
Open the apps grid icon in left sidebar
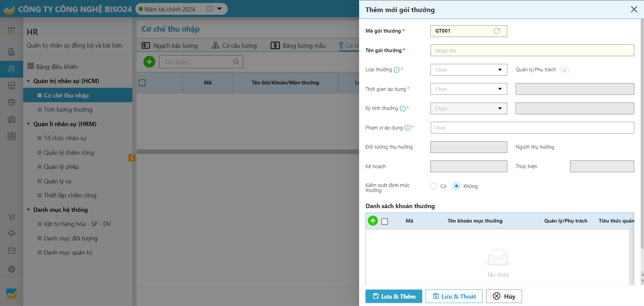11,31
